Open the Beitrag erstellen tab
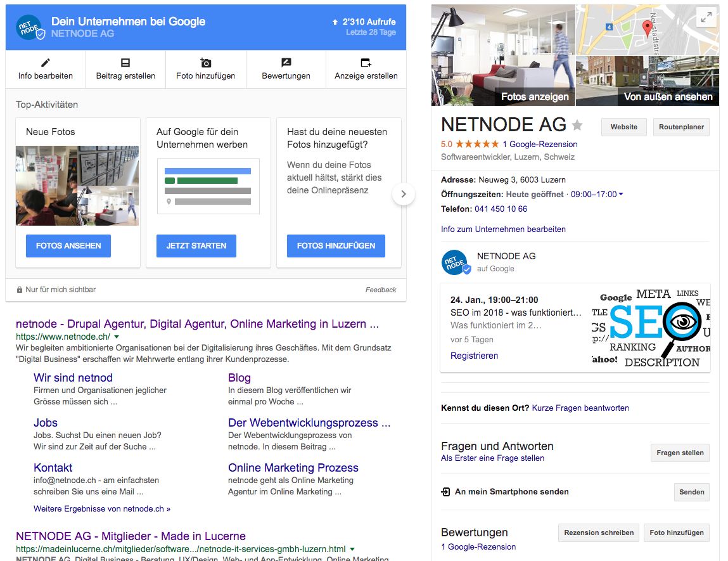The height and width of the screenshot is (561, 728). (125, 69)
